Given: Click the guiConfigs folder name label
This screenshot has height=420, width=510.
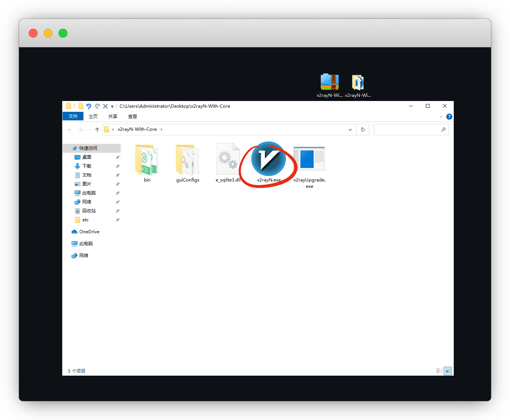Looking at the screenshot, I should (x=188, y=180).
